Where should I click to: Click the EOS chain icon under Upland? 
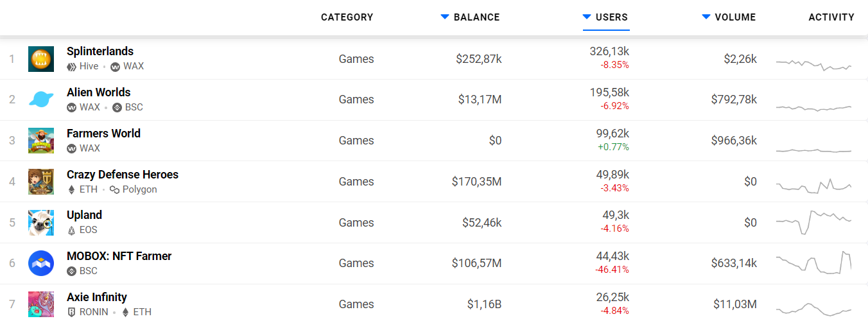[71, 230]
